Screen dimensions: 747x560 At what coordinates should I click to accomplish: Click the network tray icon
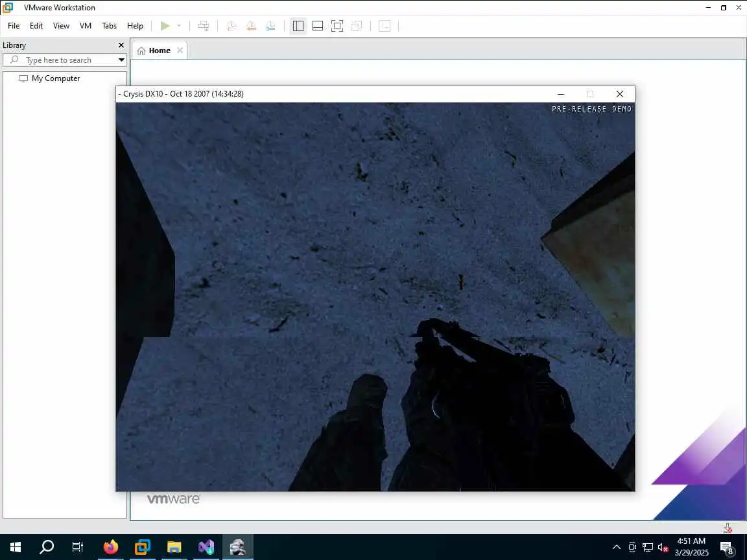coord(648,547)
